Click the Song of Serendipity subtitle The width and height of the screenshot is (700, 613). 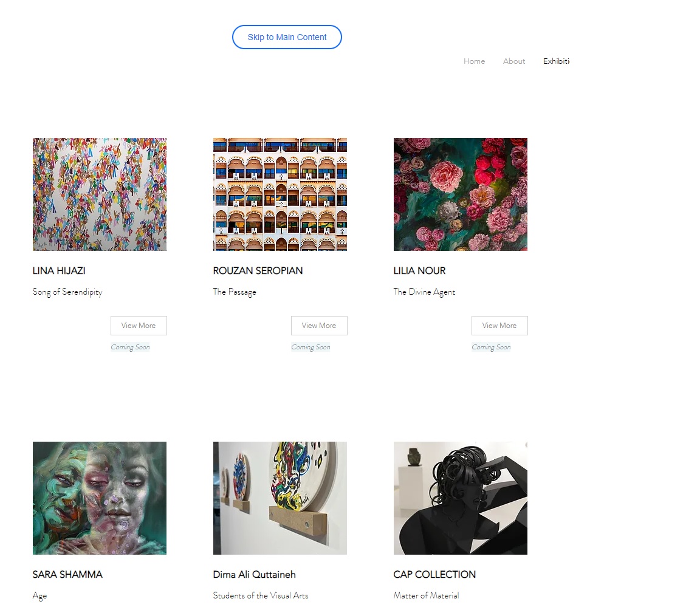click(x=67, y=292)
